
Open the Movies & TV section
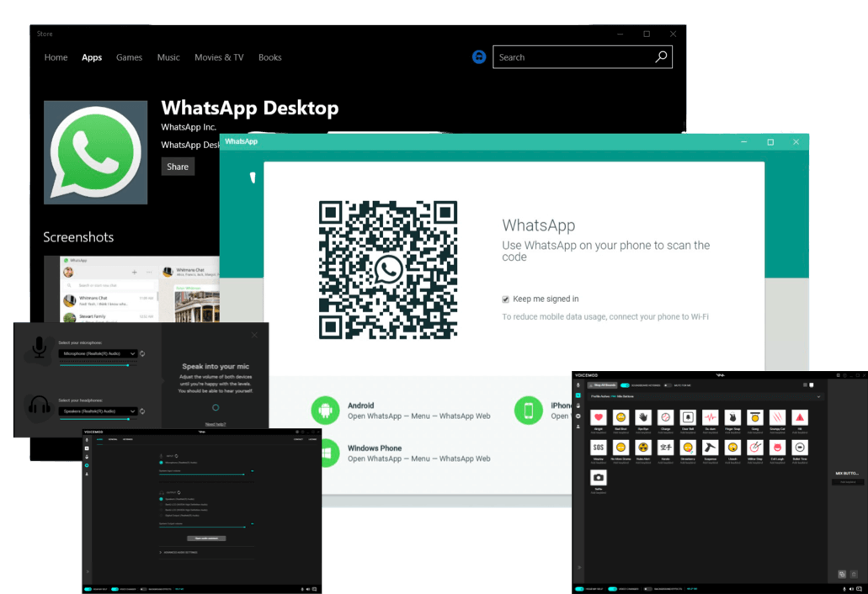coord(219,57)
